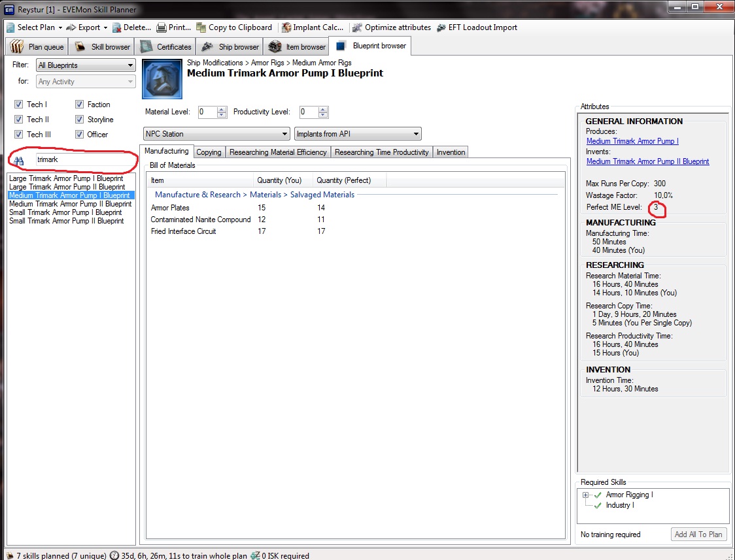Viewport: 735px width, 560px height.
Task: Open the Invention tab
Action: point(451,152)
